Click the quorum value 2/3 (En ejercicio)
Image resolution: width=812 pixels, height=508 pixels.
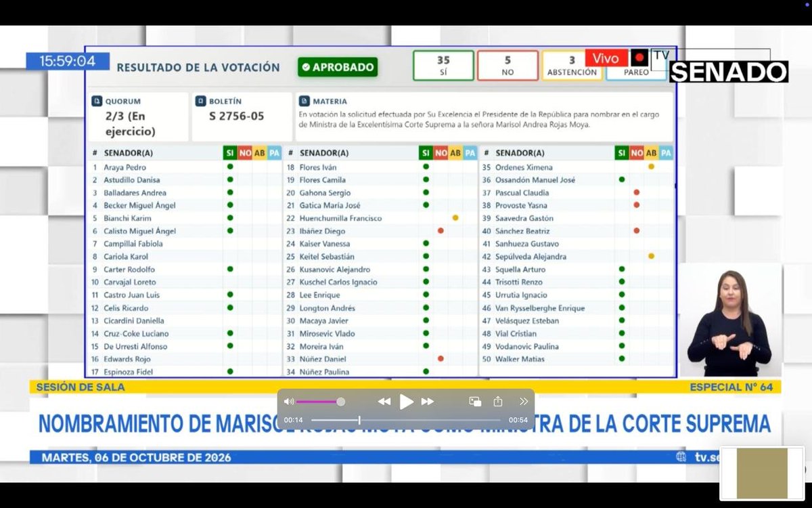pyautogui.click(x=130, y=123)
